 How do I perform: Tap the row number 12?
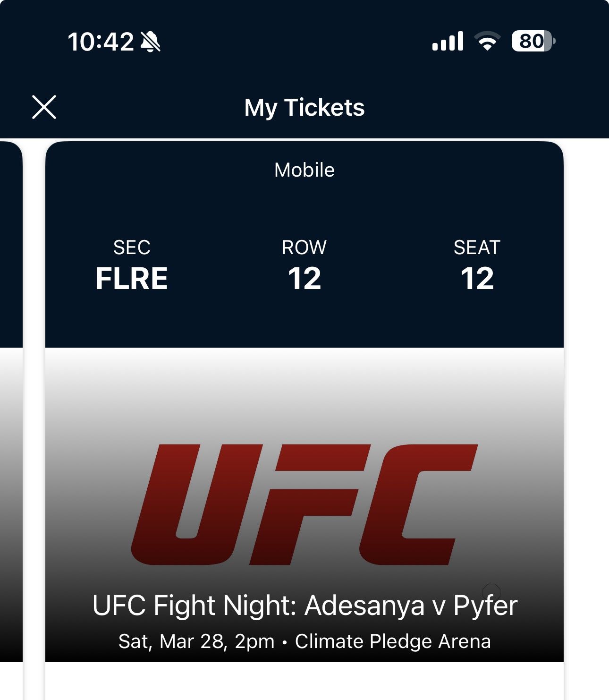[304, 278]
